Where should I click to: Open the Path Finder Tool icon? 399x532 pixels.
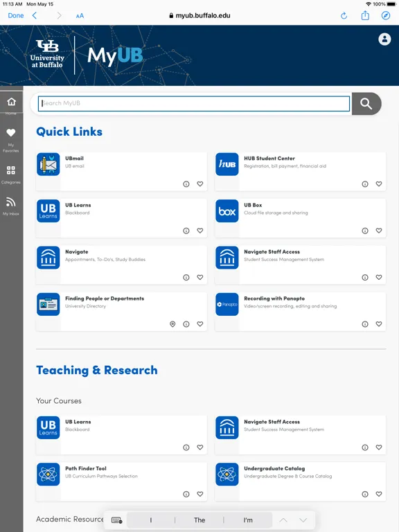pos(48,475)
